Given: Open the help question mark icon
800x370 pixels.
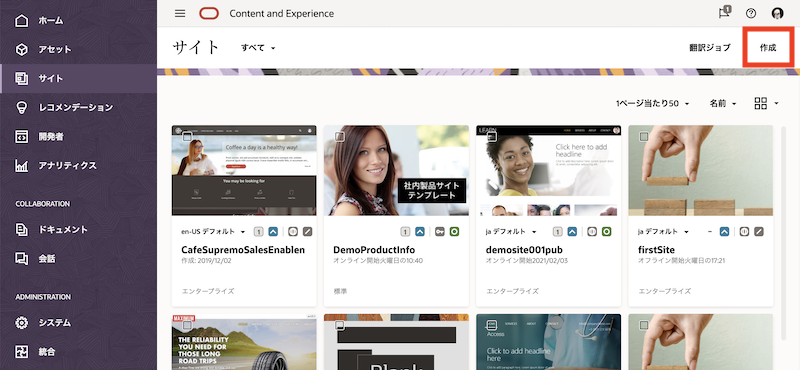Looking at the screenshot, I should click(751, 14).
